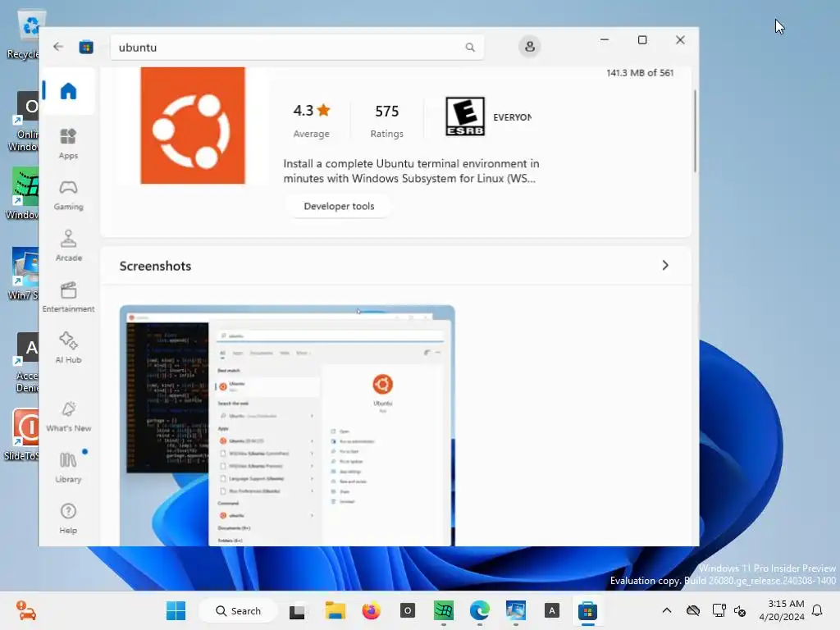Click the Store page vertical scrollbar

[696, 131]
